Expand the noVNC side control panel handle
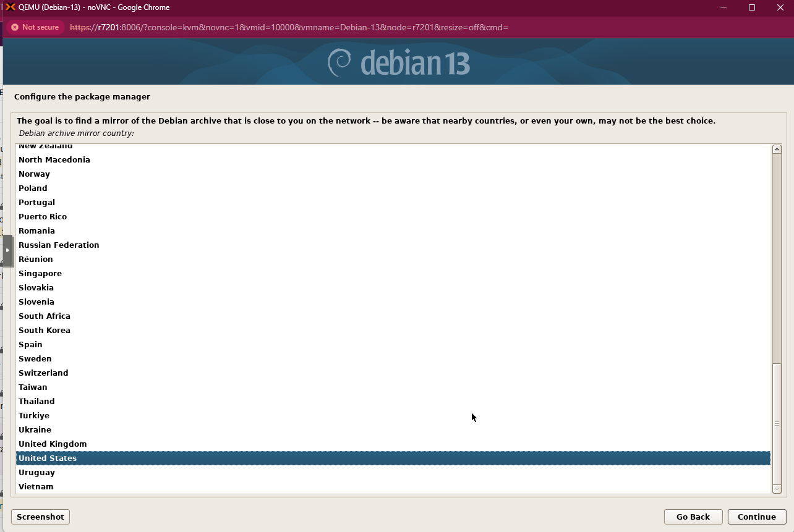This screenshot has width=794, height=532. pyautogui.click(x=7, y=250)
